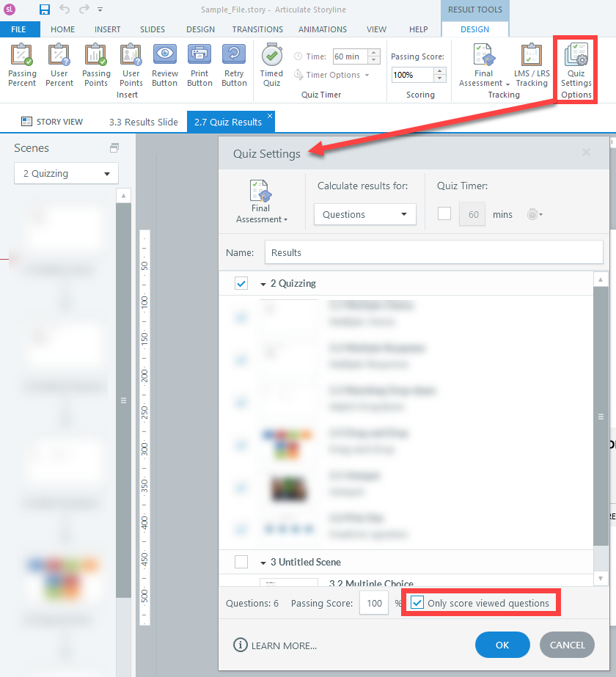Add a Print Button
The image size is (616, 677).
click(199, 65)
